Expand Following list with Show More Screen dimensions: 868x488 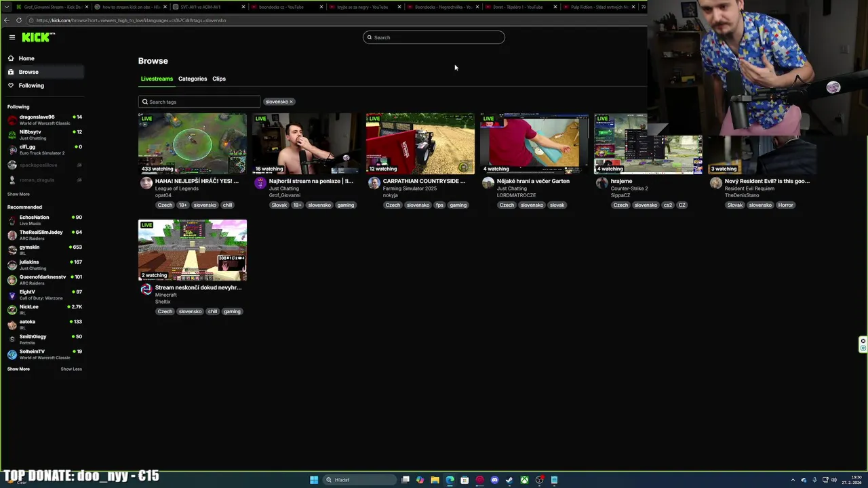pos(18,194)
